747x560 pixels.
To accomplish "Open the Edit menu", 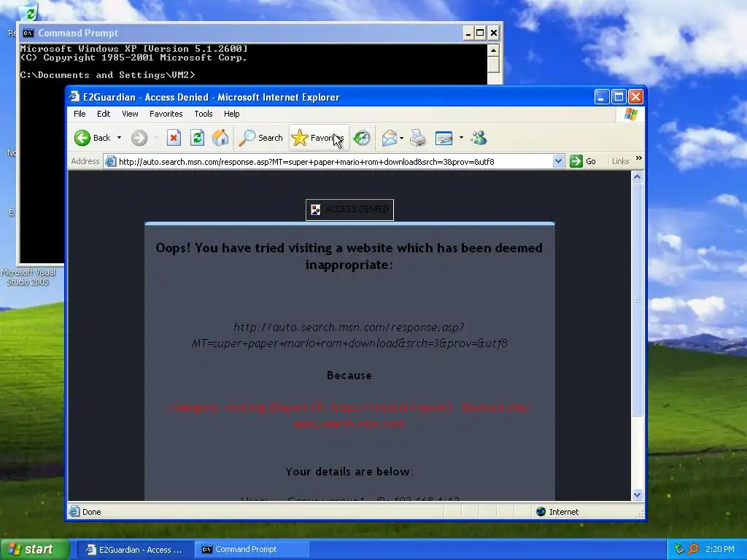I will click(104, 114).
